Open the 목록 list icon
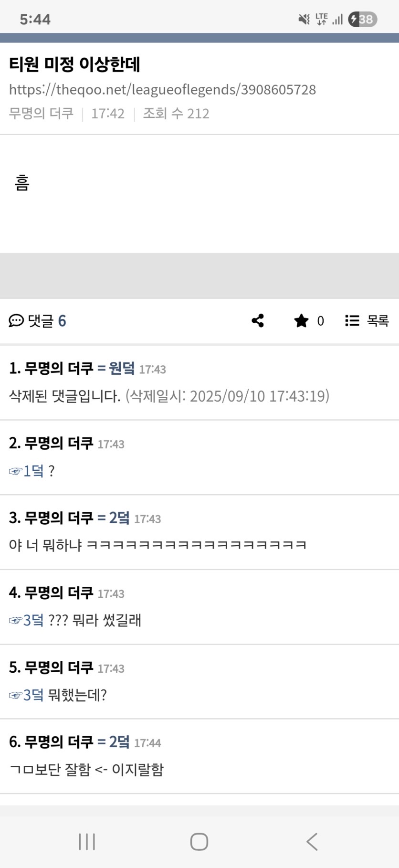 (352, 321)
